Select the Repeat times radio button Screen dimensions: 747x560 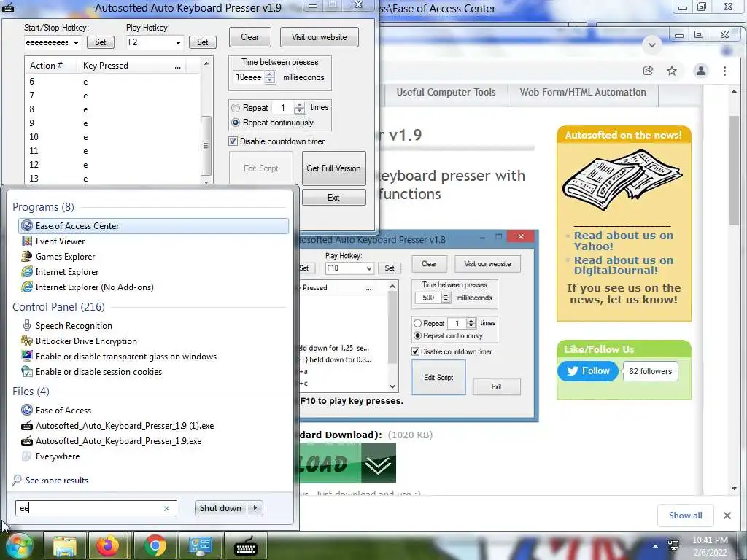click(x=236, y=108)
